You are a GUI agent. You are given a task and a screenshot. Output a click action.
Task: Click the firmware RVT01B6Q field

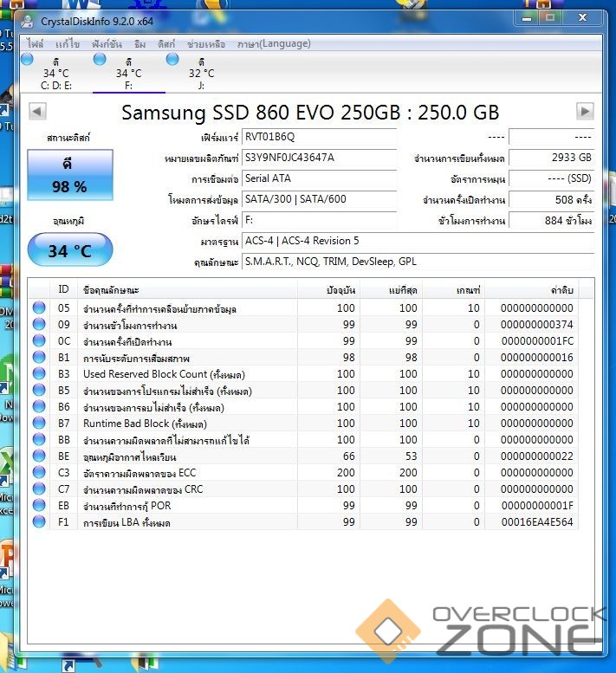(x=318, y=137)
